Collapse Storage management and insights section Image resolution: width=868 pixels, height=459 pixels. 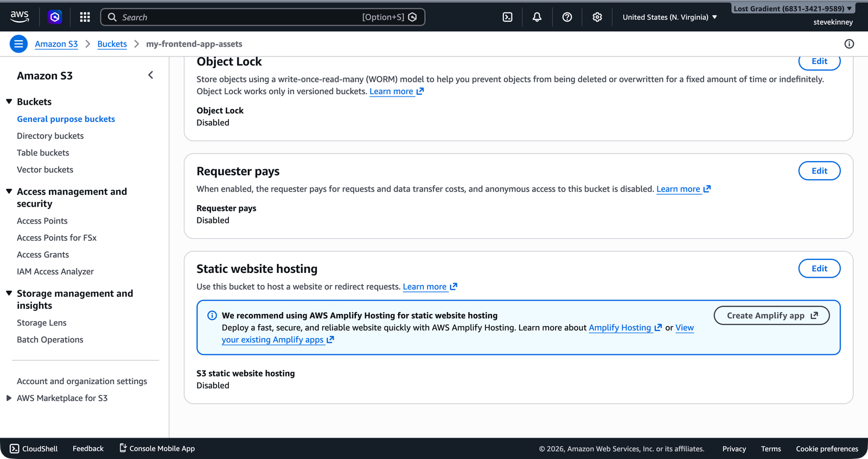click(x=9, y=294)
